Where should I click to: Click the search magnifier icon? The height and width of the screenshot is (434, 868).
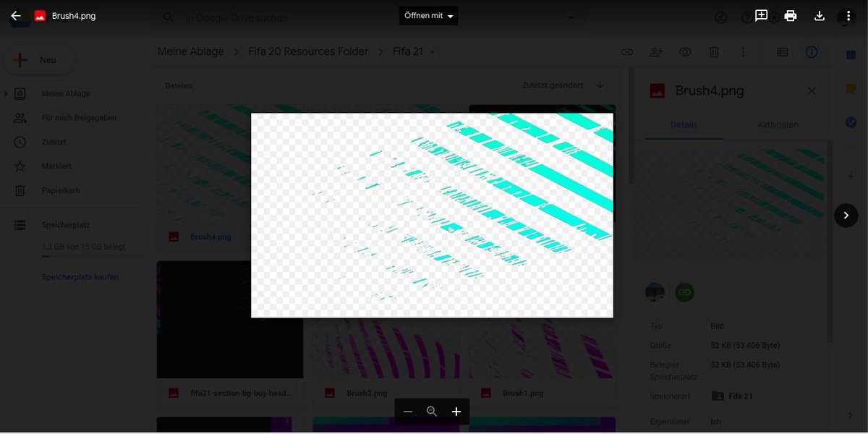(x=169, y=17)
